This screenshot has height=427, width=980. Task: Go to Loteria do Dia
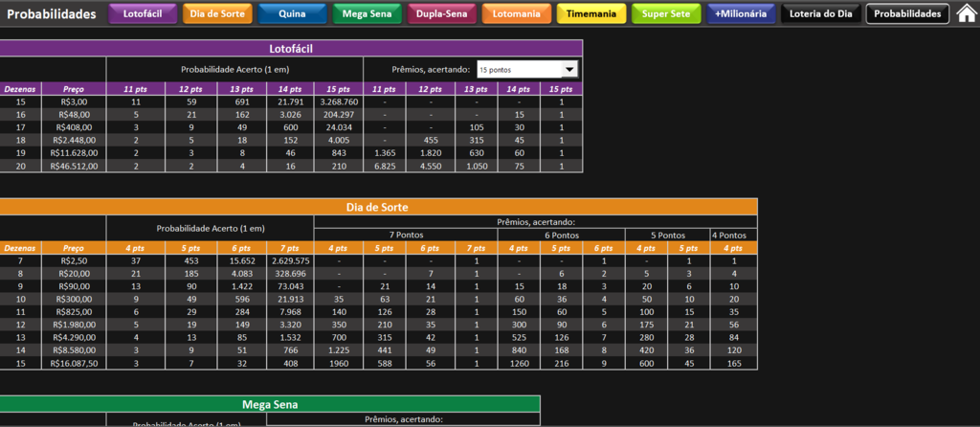[820, 13]
